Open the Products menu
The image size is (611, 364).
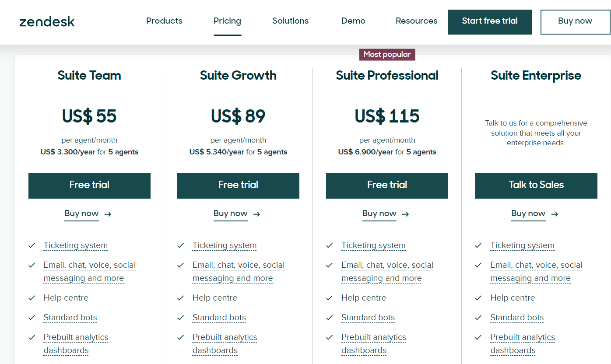coord(164,21)
